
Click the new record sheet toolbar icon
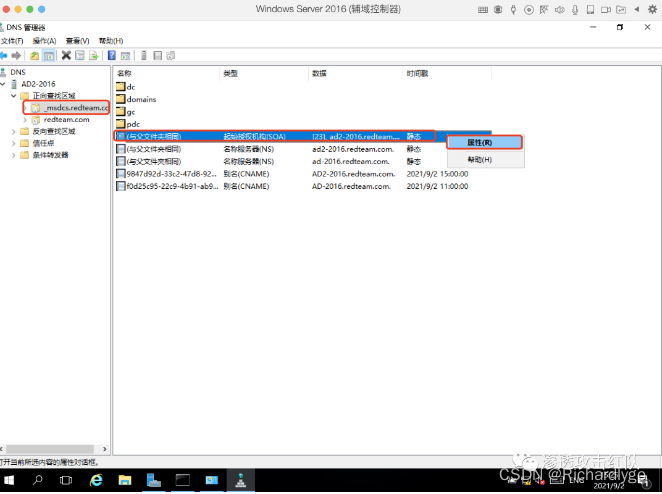tap(157, 55)
